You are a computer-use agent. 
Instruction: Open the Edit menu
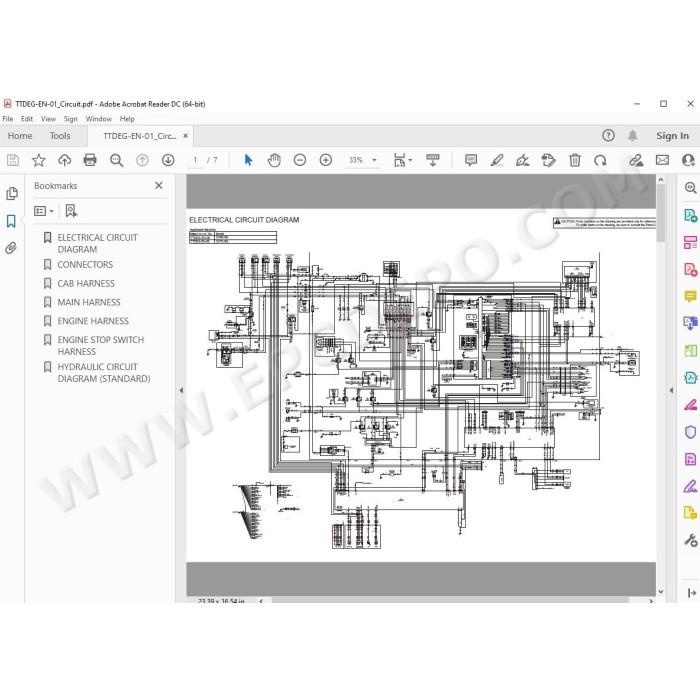point(27,119)
